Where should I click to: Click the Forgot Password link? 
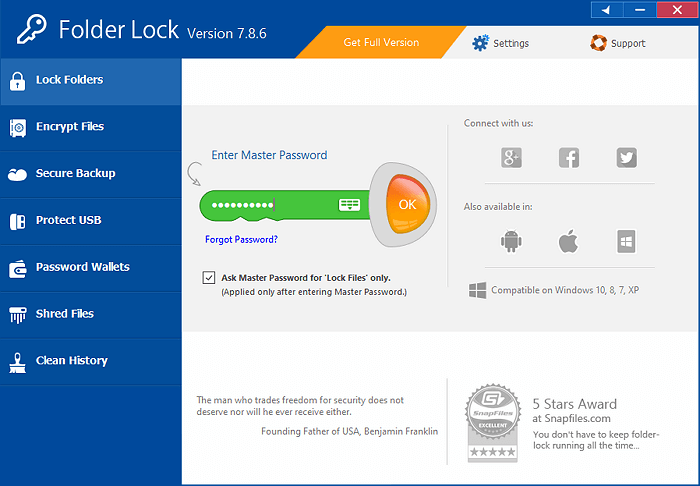(x=241, y=240)
